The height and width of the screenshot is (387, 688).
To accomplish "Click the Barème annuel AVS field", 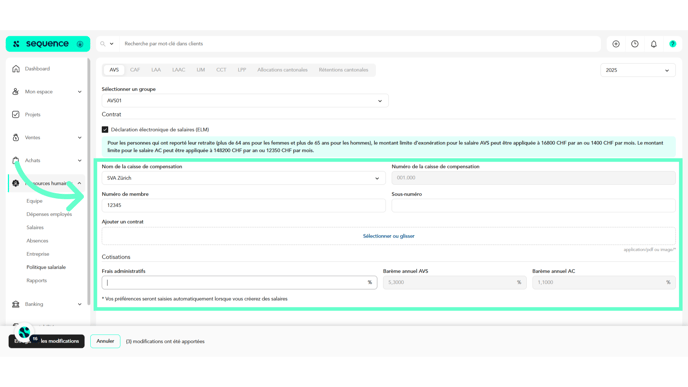I will 455,283.
